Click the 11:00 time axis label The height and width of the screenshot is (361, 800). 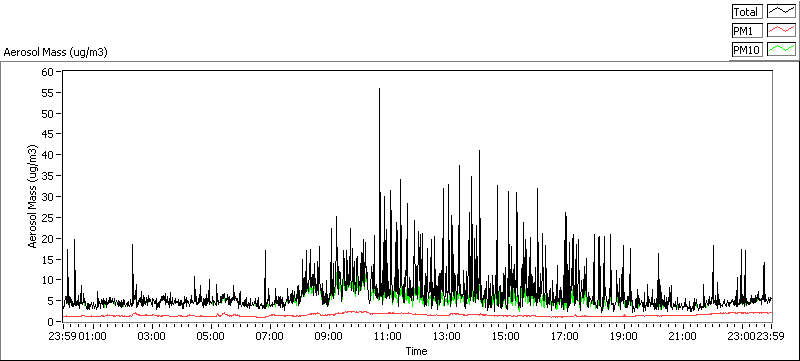[388, 336]
